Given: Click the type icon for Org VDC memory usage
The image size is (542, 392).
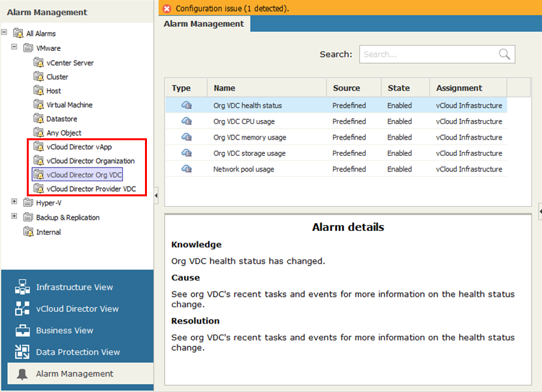Looking at the screenshot, I should pos(187,137).
